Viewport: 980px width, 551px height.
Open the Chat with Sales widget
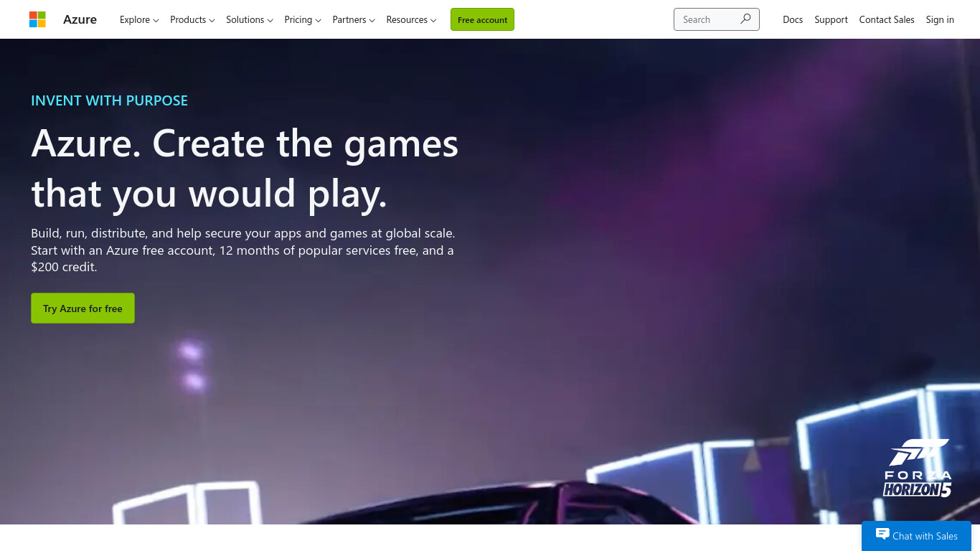point(916,536)
